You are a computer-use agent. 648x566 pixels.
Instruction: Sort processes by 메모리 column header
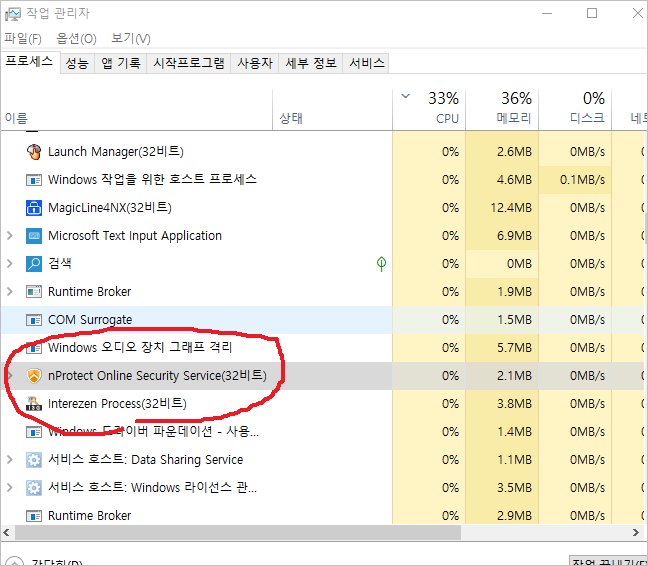pos(500,107)
